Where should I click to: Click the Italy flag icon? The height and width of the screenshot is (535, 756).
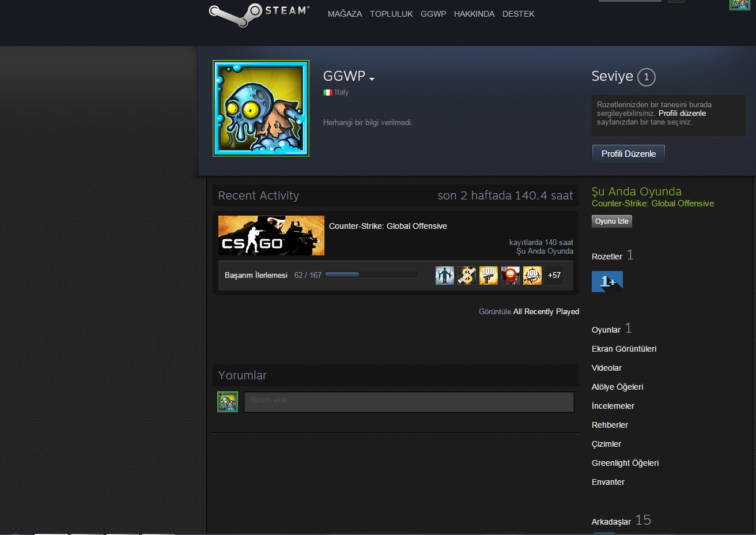(x=327, y=92)
